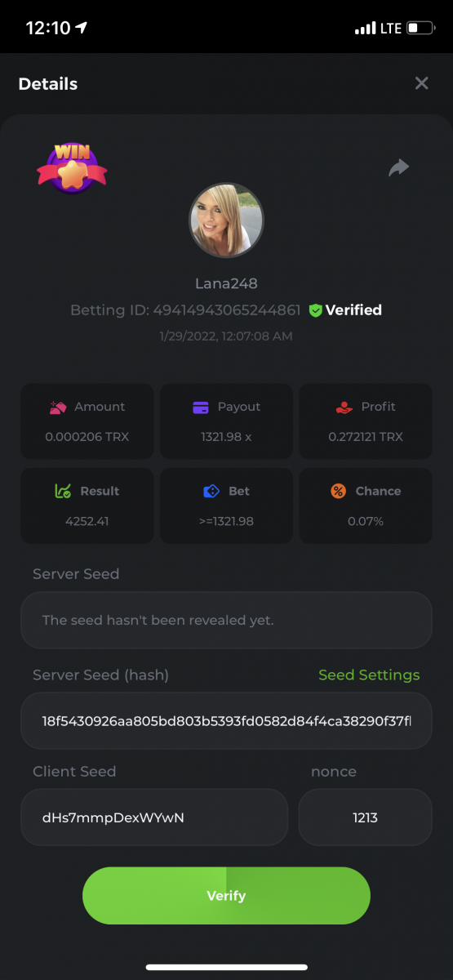Tap the green Verified shield icon
The height and width of the screenshot is (980, 453).
click(315, 310)
